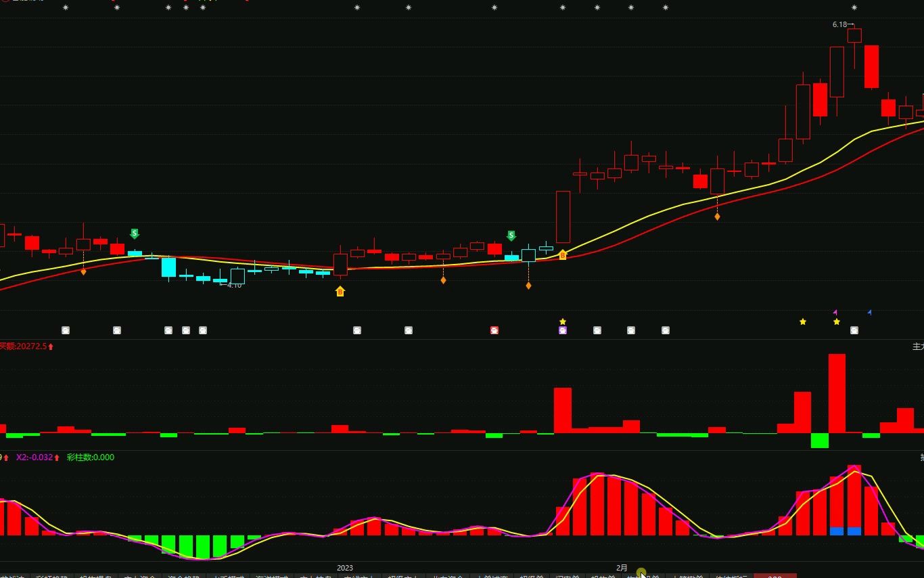Viewport: 924px width, 578px height.
Task: Click the 彩柱数:0.000 indicator value
Action: pyautogui.click(x=91, y=458)
